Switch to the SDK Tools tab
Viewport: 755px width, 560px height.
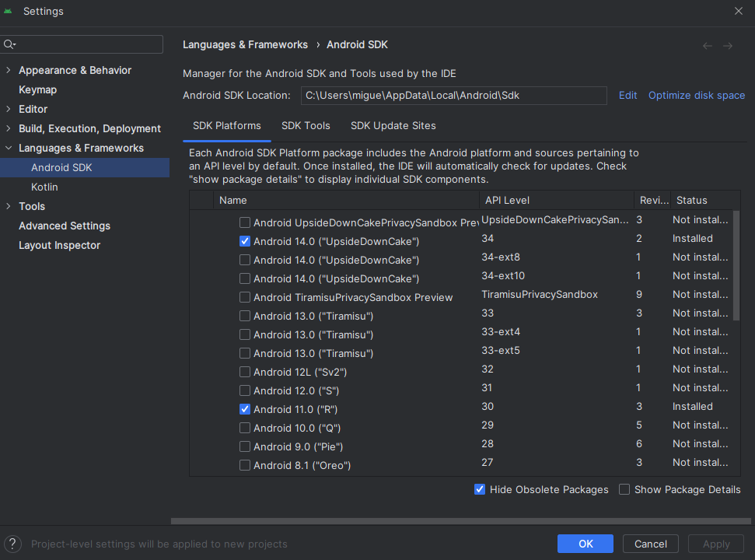click(306, 126)
